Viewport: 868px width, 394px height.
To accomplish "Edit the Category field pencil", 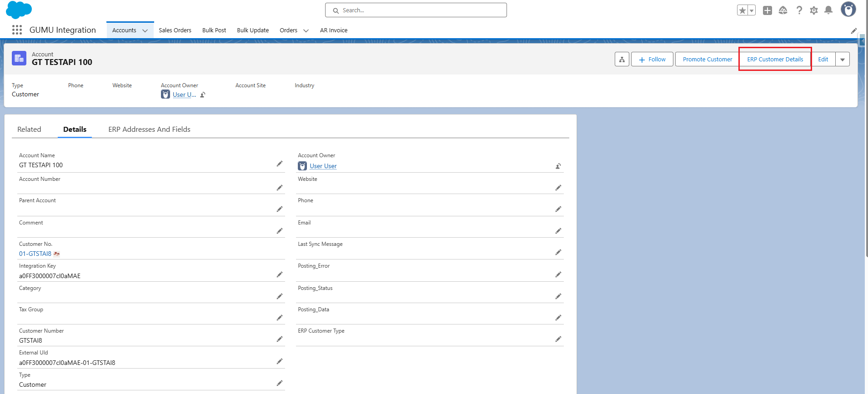I will click(x=280, y=296).
